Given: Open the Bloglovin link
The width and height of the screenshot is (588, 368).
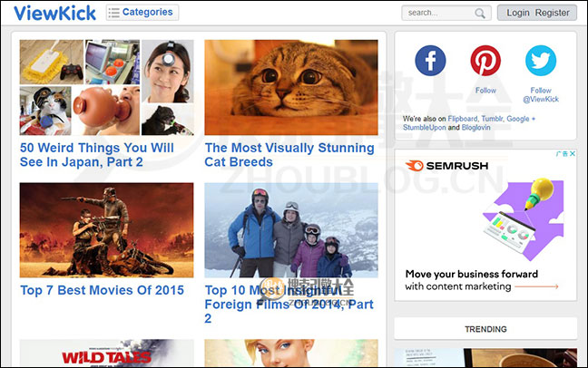Looking at the screenshot, I should pyautogui.click(x=475, y=128).
